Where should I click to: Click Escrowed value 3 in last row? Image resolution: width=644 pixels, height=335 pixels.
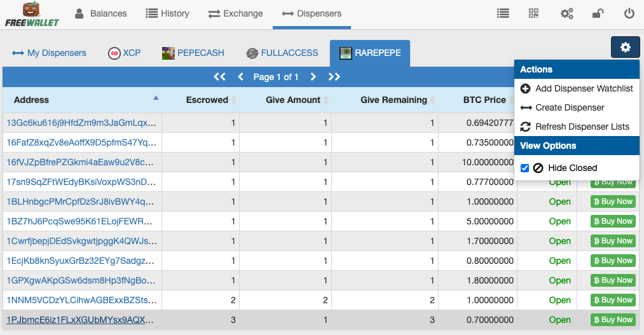tap(233, 320)
